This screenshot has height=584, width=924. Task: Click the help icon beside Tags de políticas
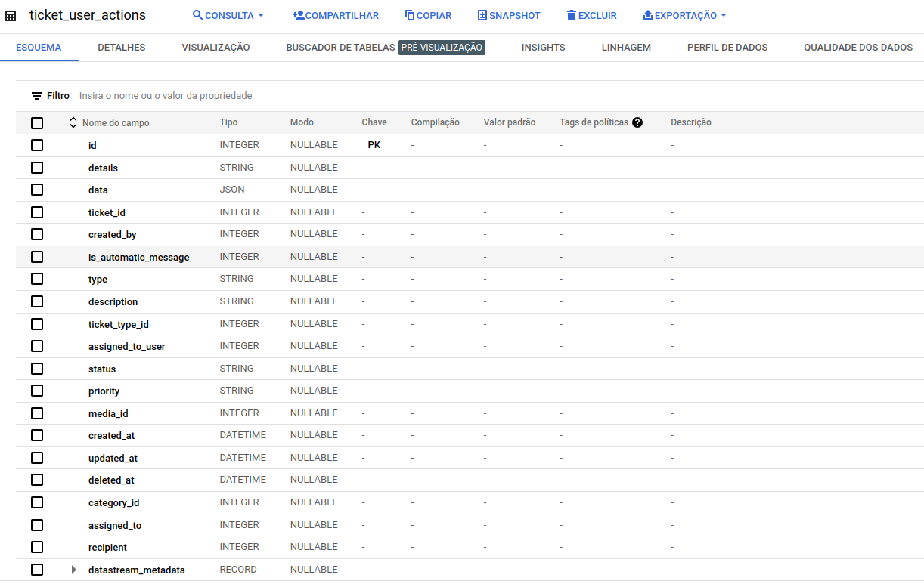point(637,122)
